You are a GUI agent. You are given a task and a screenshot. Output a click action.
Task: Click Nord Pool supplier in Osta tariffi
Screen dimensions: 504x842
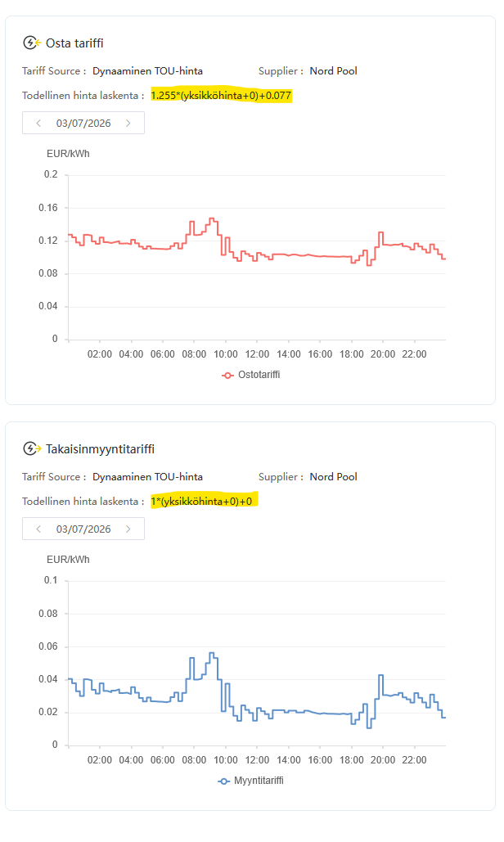tap(333, 71)
